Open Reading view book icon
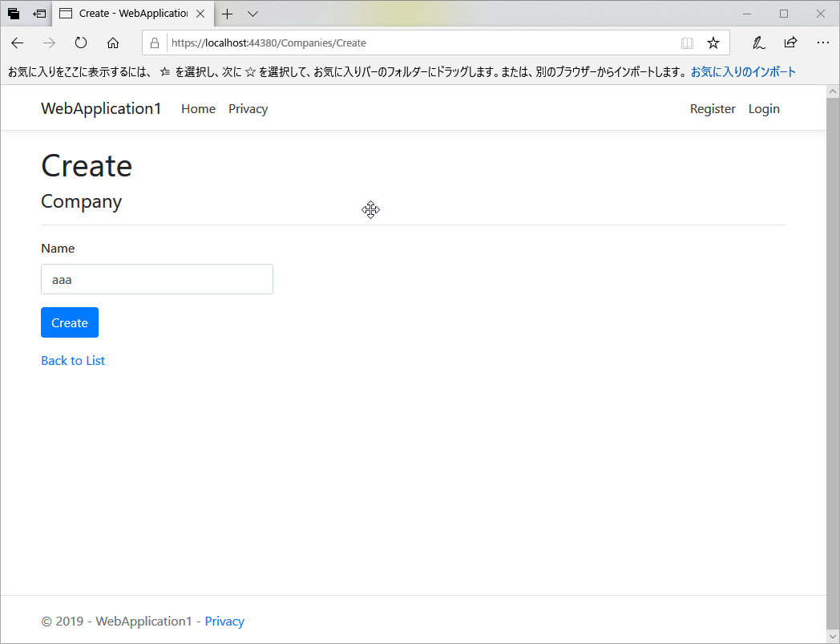This screenshot has width=840, height=644. [x=687, y=43]
